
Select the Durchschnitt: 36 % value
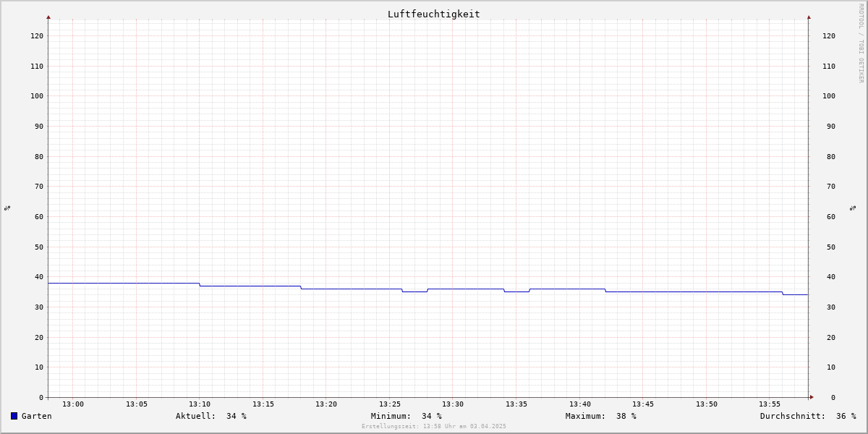coord(808,416)
